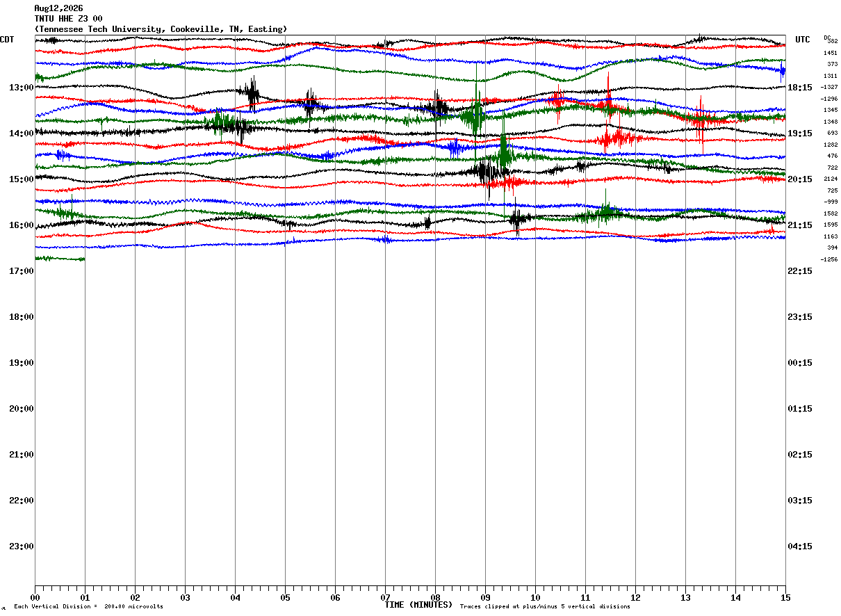Viewport: 841px width, 616px height.
Task: Click the 21:00 CDT time label
Action: click(x=22, y=455)
